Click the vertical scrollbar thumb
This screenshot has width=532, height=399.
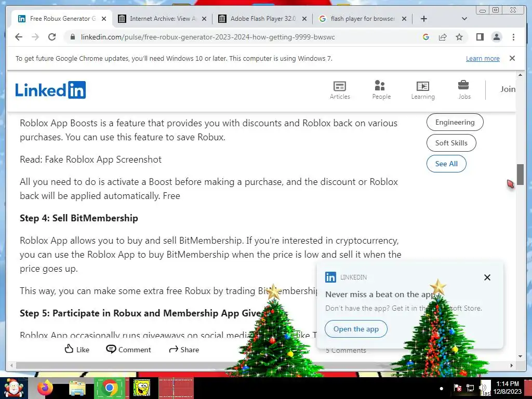point(520,175)
